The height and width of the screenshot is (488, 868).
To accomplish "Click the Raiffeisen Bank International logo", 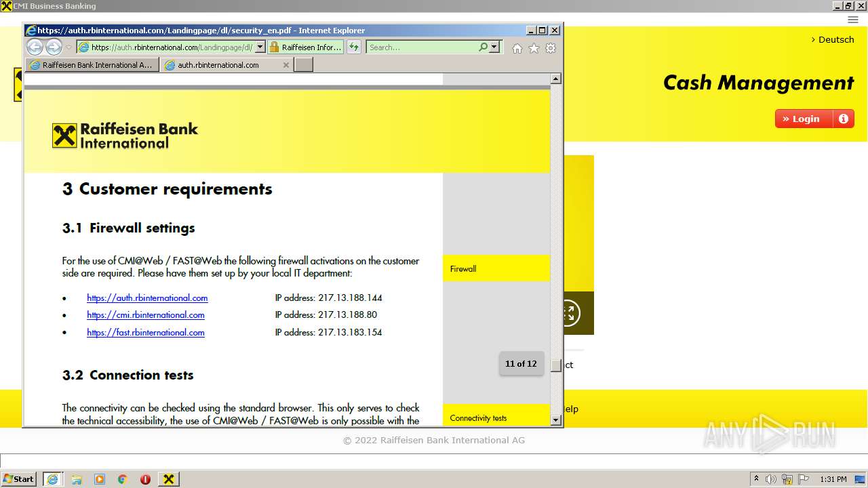I will click(125, 136).
